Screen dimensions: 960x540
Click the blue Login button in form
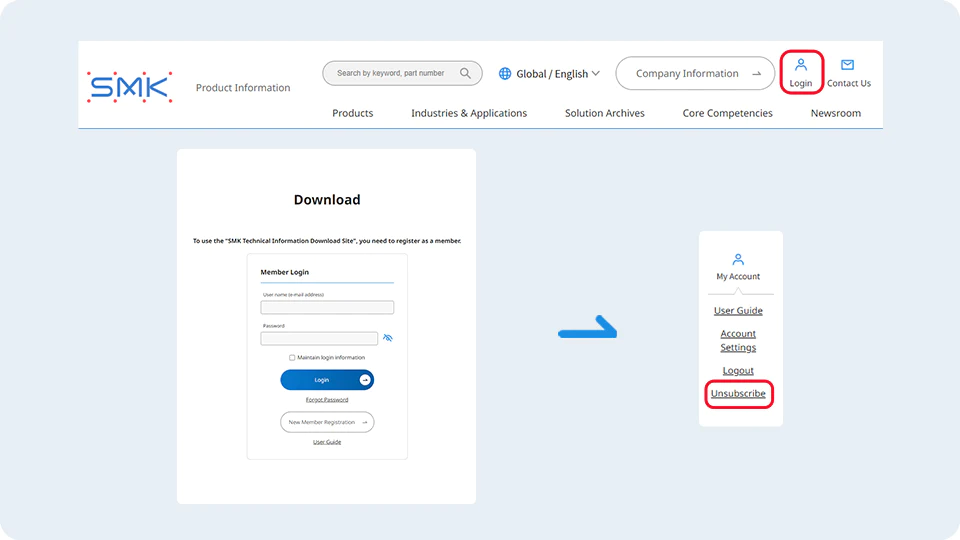click(327, 380)
